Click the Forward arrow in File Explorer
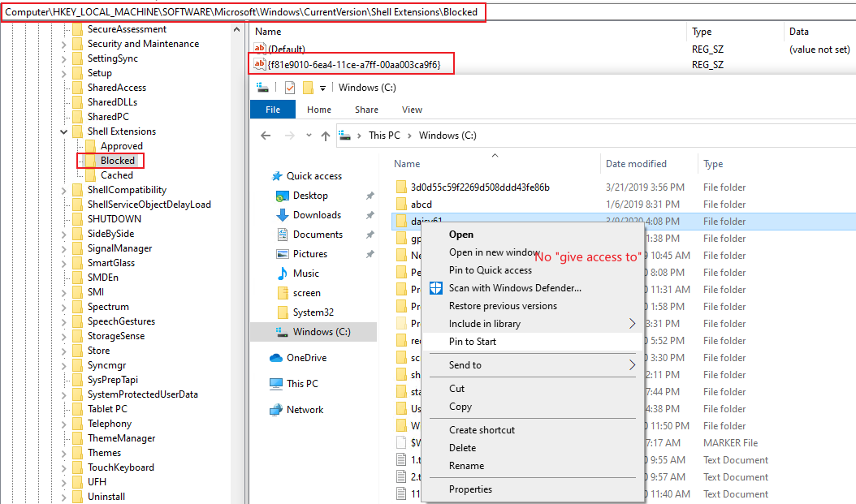The height and width of the screenshot is (504, 856). (290, 136)
